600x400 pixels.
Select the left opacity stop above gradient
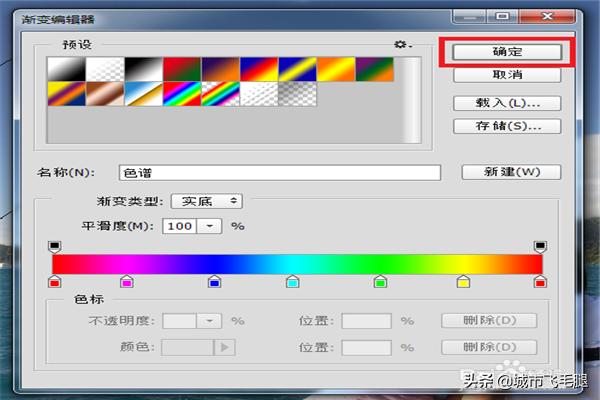coord(55,247)
